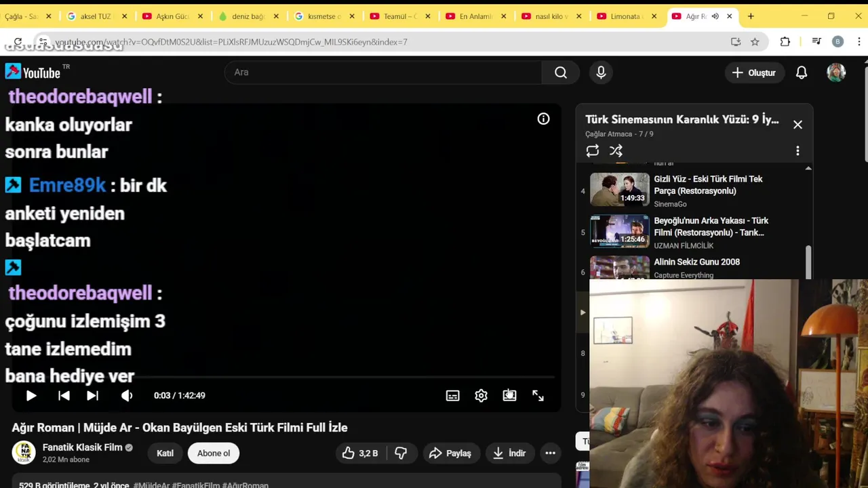Open Chrome profile B icon
Viewport: 868px width, 488px height.
[x=837, y=42]
